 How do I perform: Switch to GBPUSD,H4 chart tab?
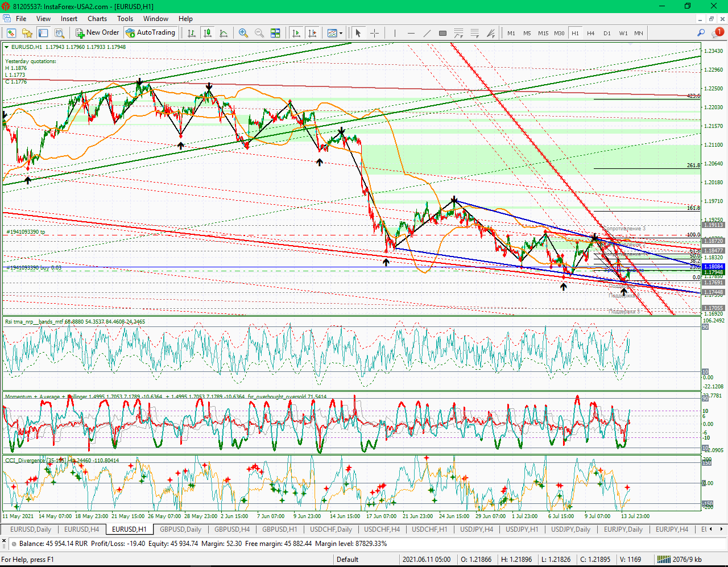point(231,529)
